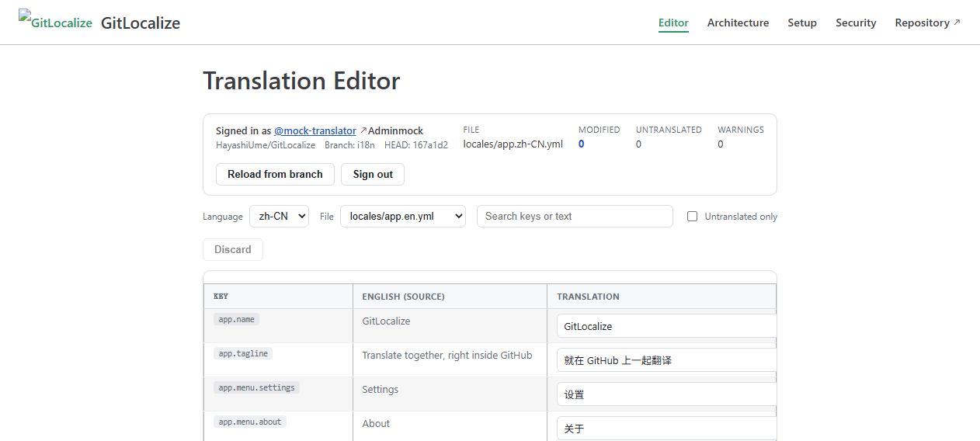
Task: Click the ENGLISH (SOURCE) column header
Action: point(450,297)
